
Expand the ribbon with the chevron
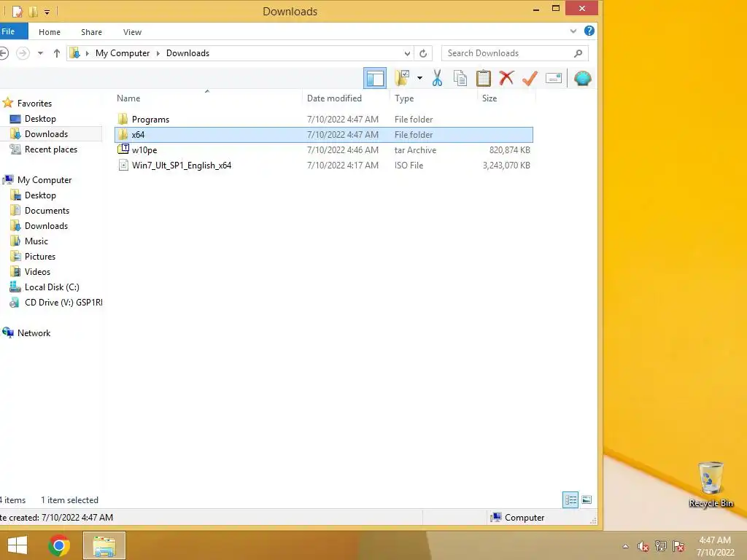[x=573, y=31]
